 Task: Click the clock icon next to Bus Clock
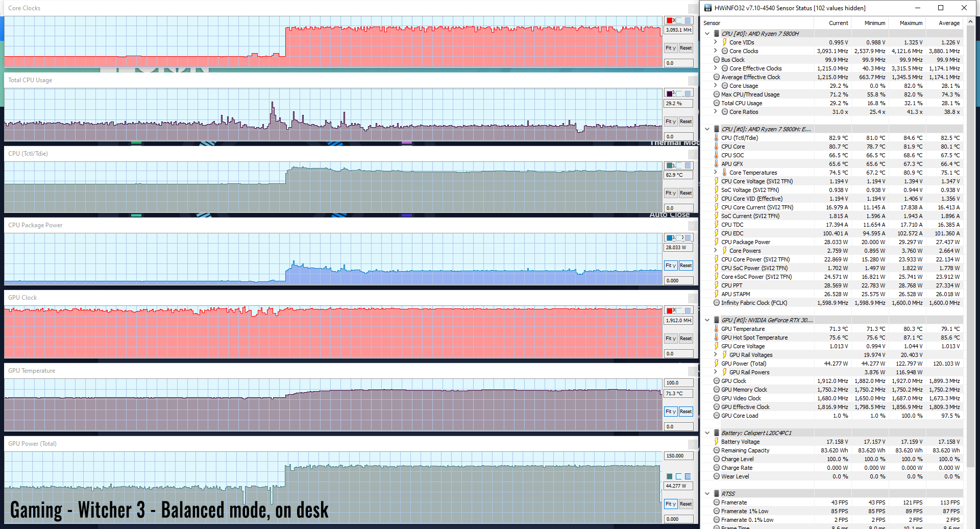click(717, 60)
